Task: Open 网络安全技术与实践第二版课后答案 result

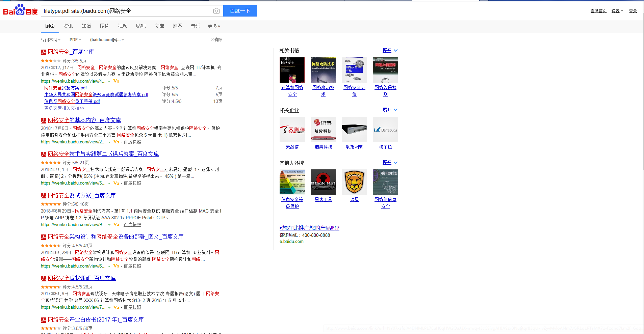Action: tap(103, 154)
